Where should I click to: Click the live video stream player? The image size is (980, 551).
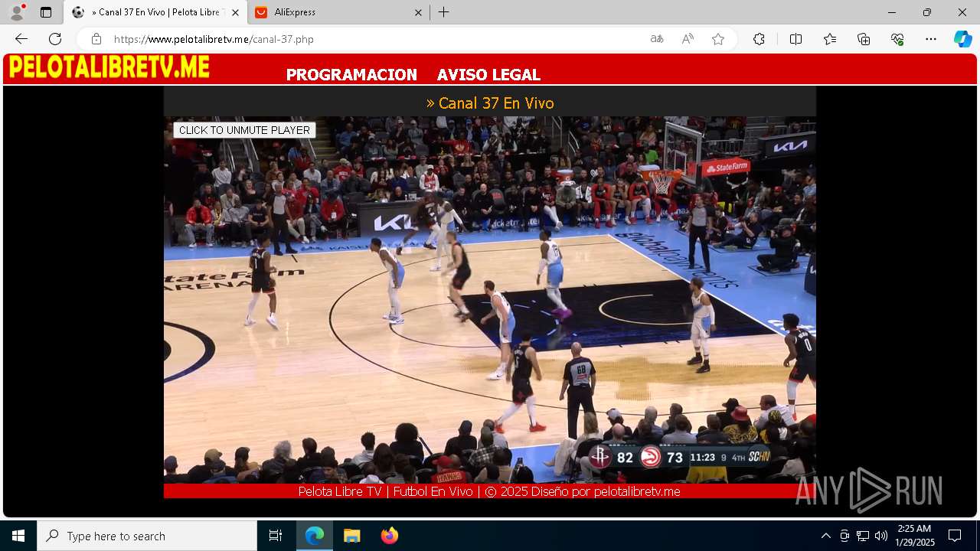490,300
